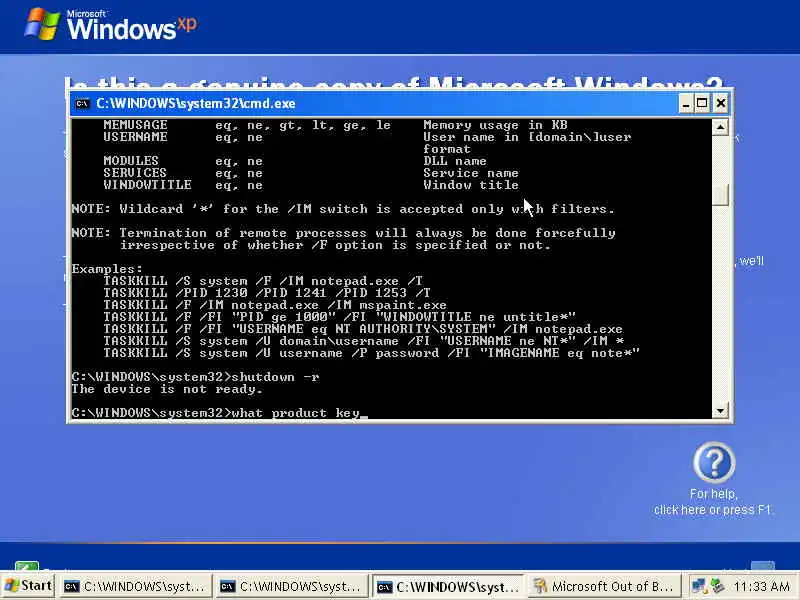Click the 'TASKKILL /F /IM notepad.exe /IM mspaint.exe' example

(275, 305)
